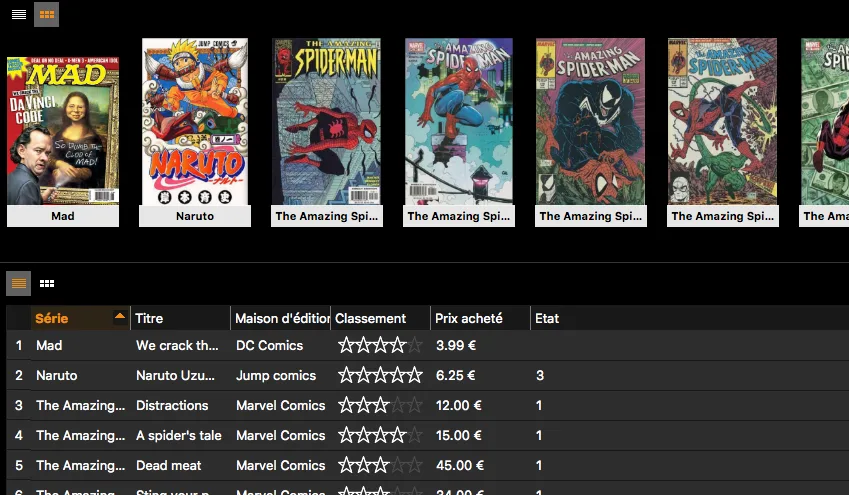The height and width of the screenshot is (495, 849).
Task: Click Maison d'édition column header
Action: pyautogui.click(x=281, y=319)
